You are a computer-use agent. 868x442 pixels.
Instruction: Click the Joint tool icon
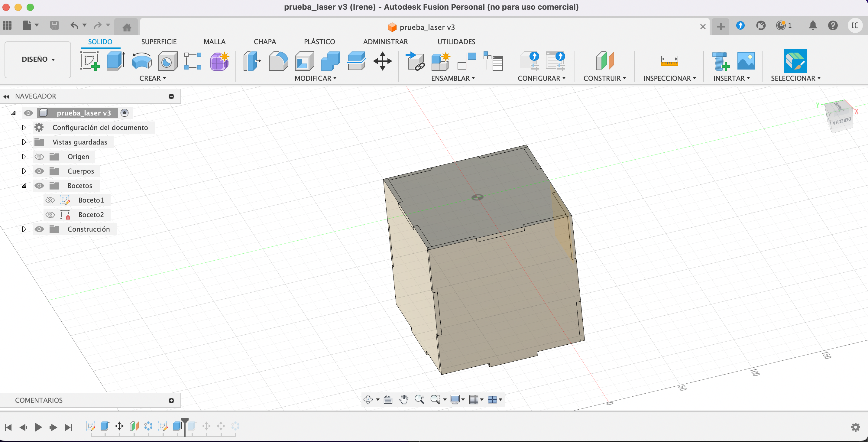[466, 61]
